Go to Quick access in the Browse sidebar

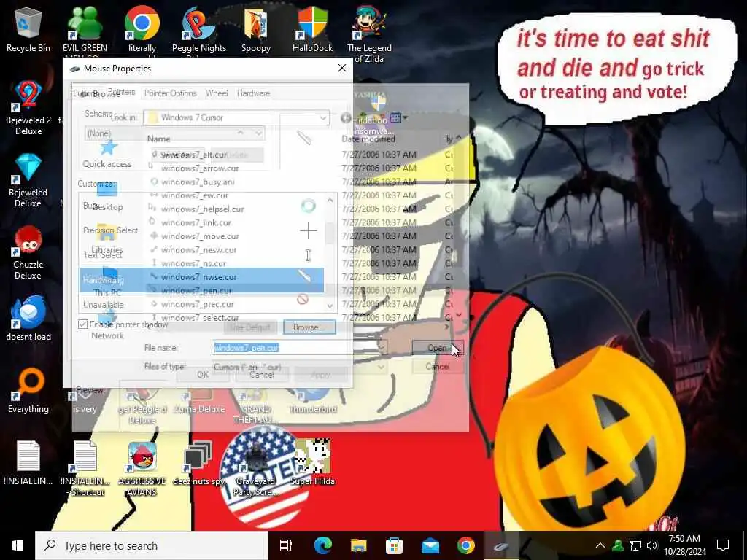point(107,153)
